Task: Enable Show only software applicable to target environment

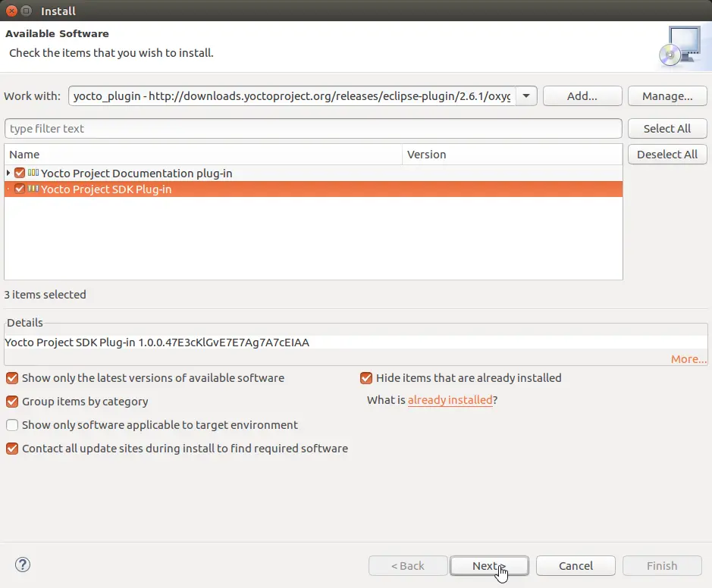Action: [x=12, y=425]
